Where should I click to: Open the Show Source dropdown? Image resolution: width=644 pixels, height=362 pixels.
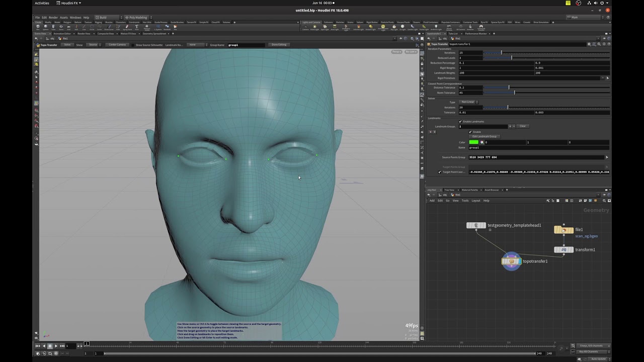click(94, 45)
